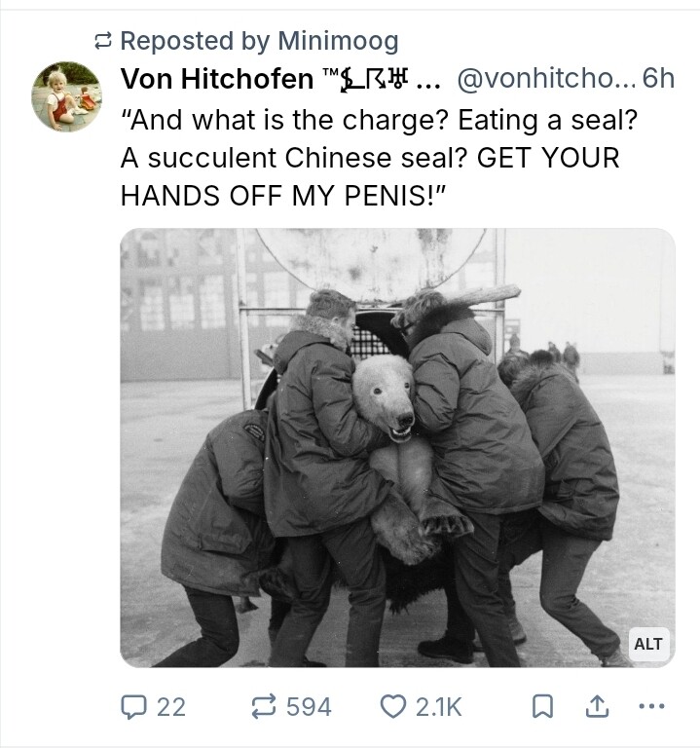Image resolution: width=700 pixels, height=748 pixels.
Task: Click the Von Hitchofen display name
Action: [x=216, y=79]
